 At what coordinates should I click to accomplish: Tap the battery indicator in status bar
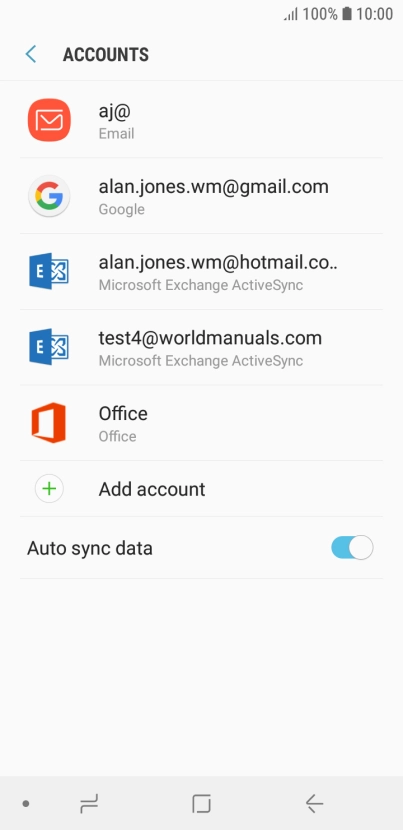pyautogui.click(x=346, y=14)
